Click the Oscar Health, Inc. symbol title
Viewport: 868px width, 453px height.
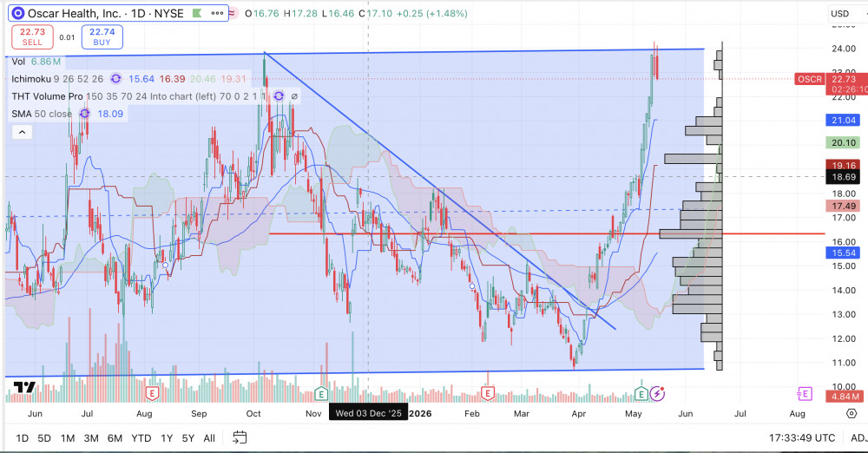click(x=76, y=13)
